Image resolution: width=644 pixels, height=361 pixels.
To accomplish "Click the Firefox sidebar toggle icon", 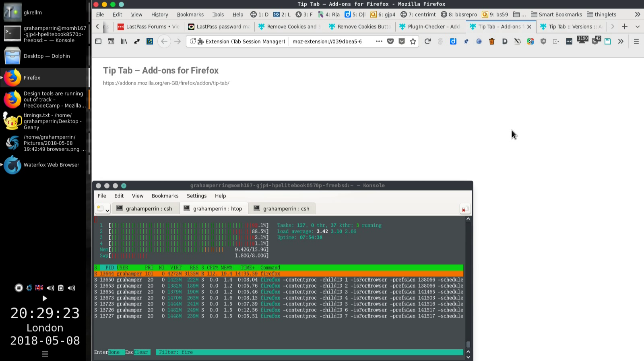I will [98, 41].
